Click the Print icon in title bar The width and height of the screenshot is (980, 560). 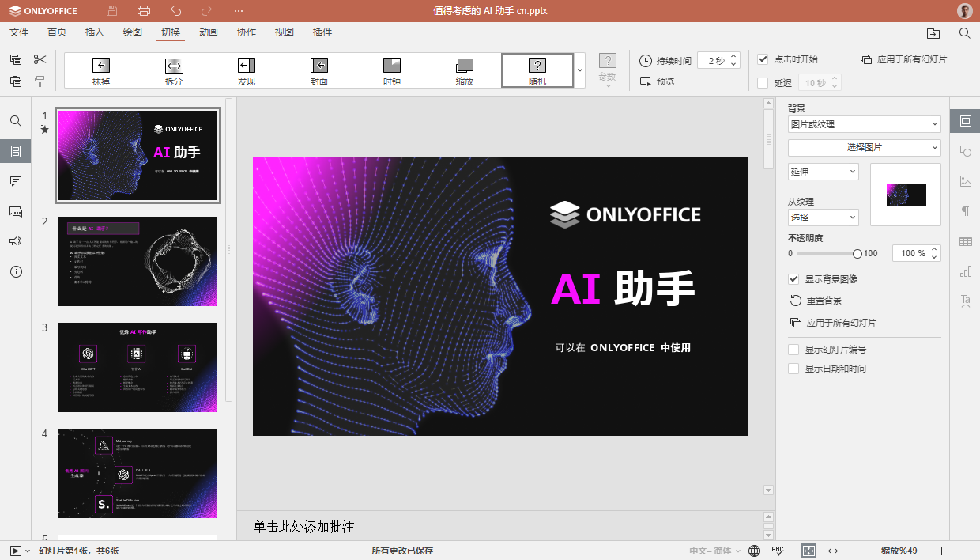click(x=143, y=11)
